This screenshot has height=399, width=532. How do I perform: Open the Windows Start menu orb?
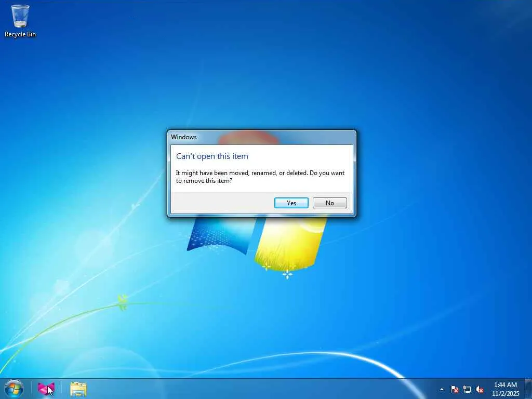(14, 389)
